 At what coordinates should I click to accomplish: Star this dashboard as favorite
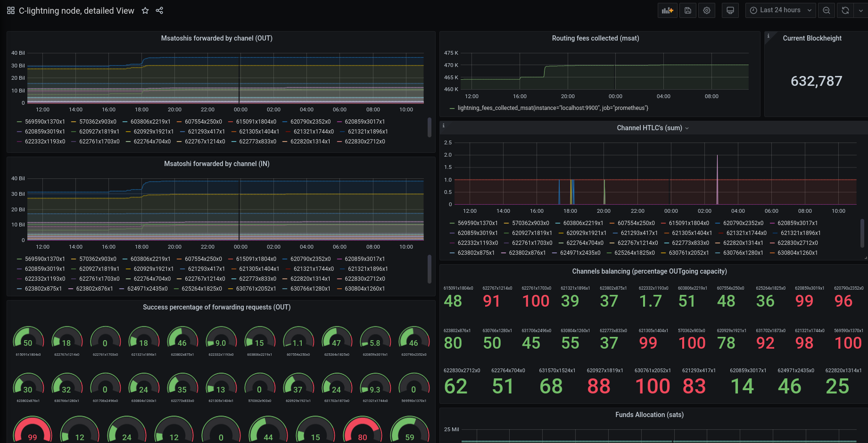click(145, 10)
